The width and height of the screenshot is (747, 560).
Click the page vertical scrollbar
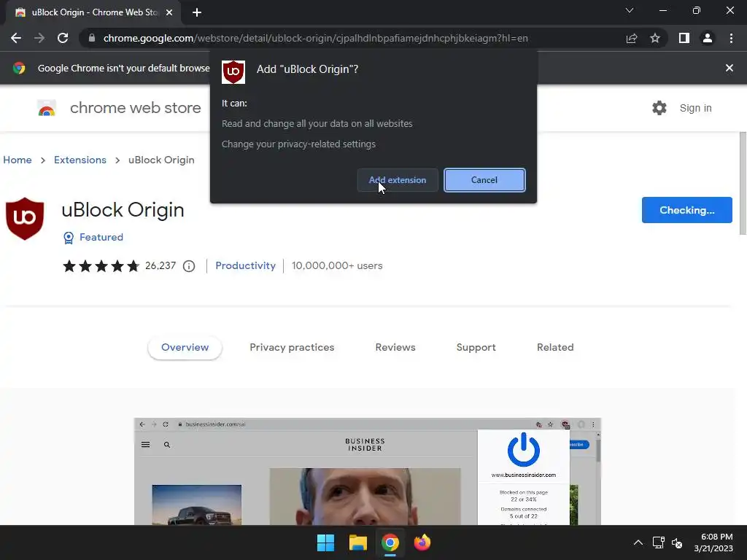tap(743, 183)
